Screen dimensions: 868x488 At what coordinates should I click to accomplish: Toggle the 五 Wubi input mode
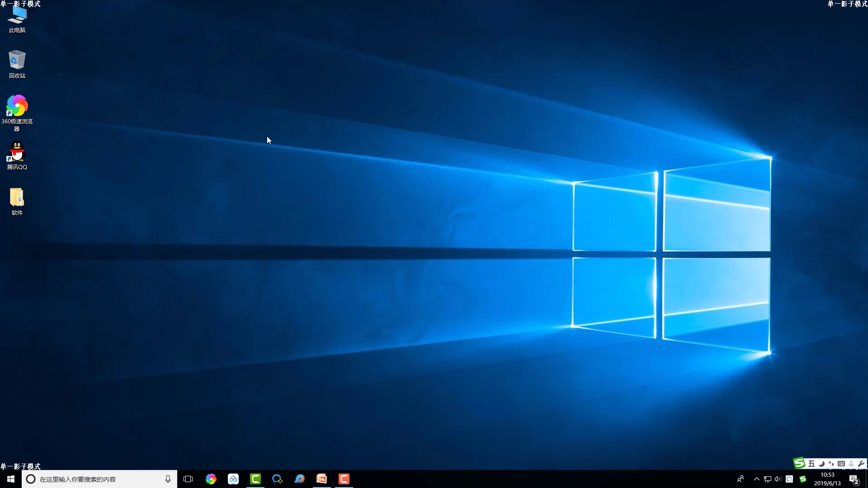(x=811, y=464)
